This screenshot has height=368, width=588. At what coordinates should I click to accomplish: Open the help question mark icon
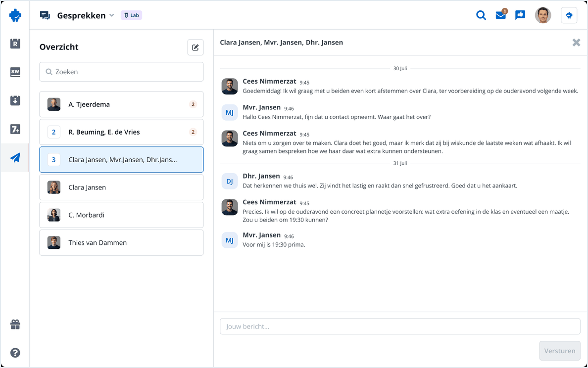coord(15,353)
